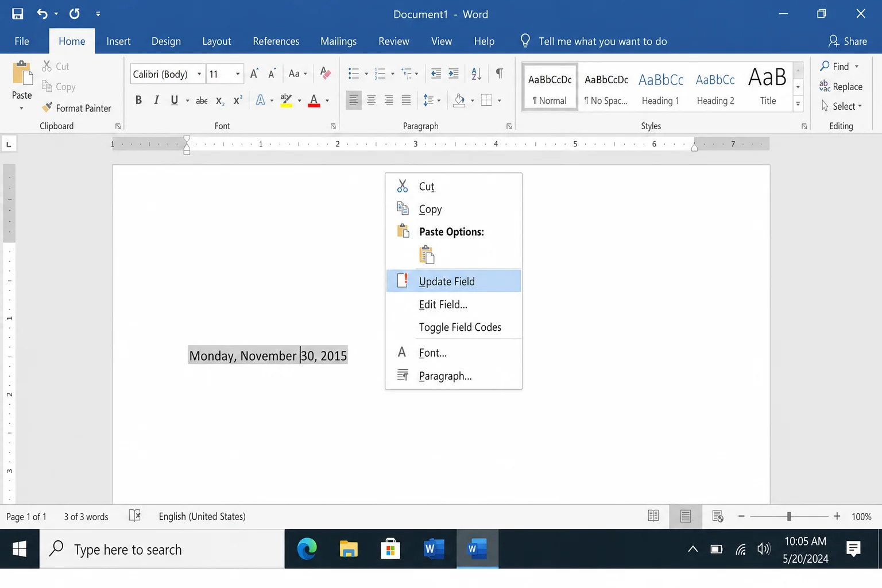Increase the paragraph indent
The image size is (882, 588).
[454, 73]
